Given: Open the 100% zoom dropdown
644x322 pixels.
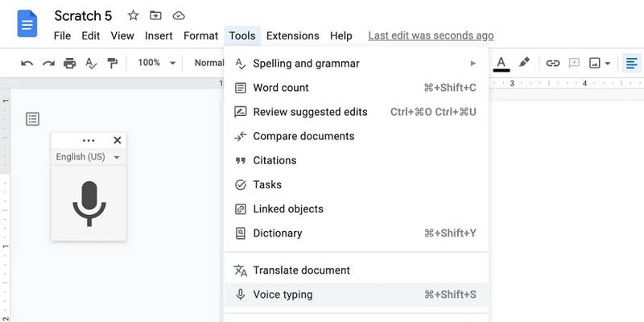Looking at the screenshot, I should [156, 63].
